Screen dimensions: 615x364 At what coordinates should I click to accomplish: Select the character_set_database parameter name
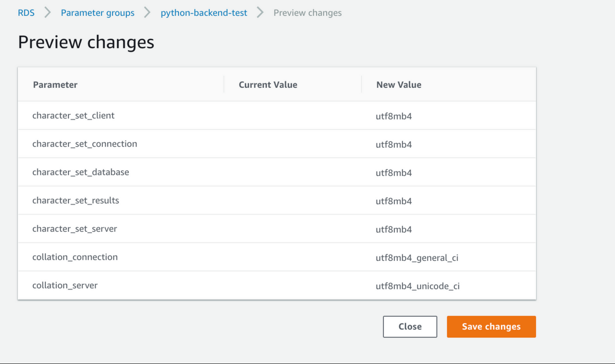tap(81, 172)
